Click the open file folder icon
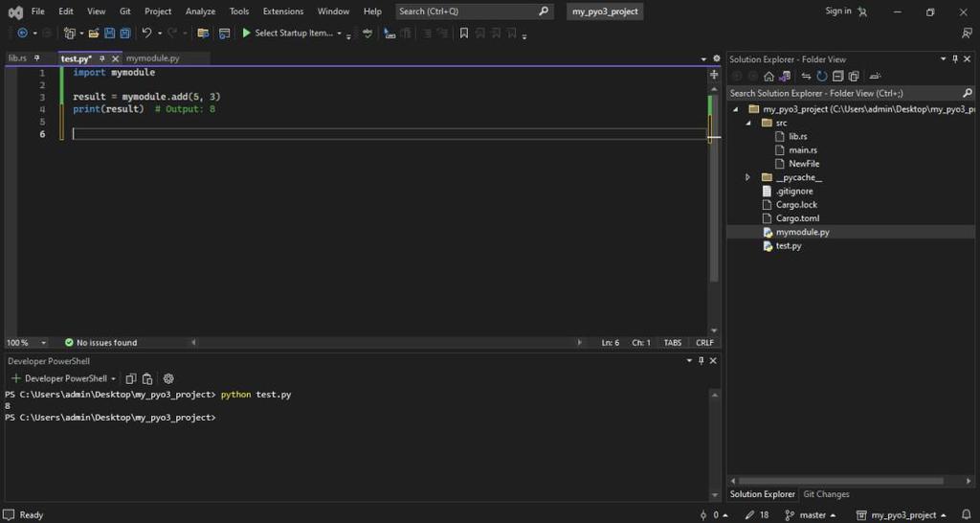Viewport: 980px width, 523px height. tap(94, 33)
